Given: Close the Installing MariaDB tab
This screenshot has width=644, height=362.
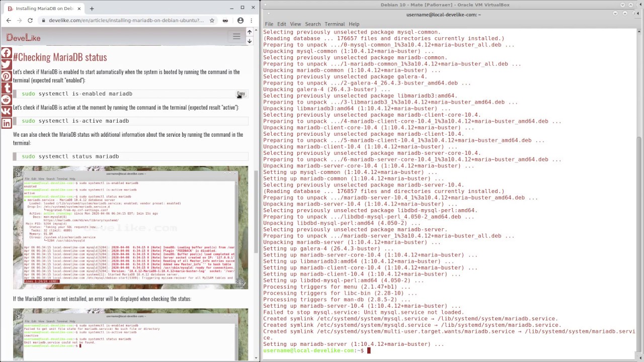Looking at the screenshot, I should point(79,9).
